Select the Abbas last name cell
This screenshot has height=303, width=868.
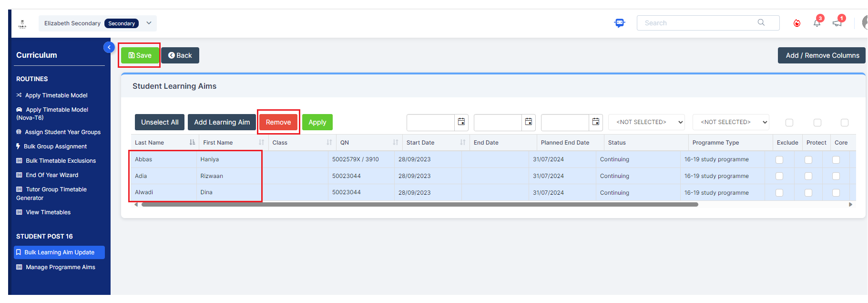point(164,159)
